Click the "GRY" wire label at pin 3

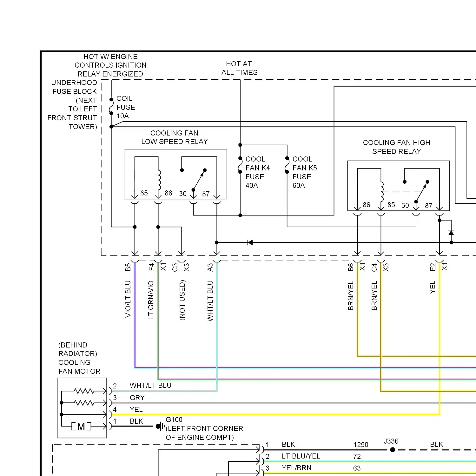click(x=137, y=398)
